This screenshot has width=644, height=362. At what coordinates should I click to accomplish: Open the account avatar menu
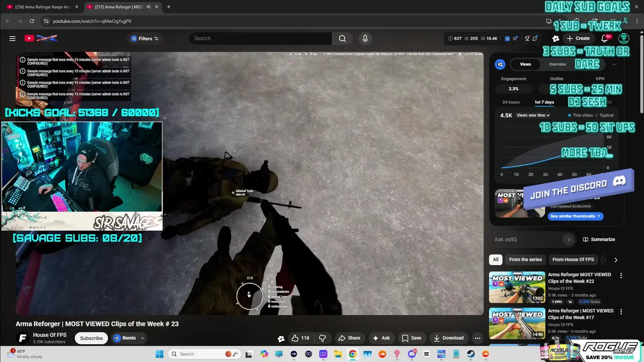[624, 38]
